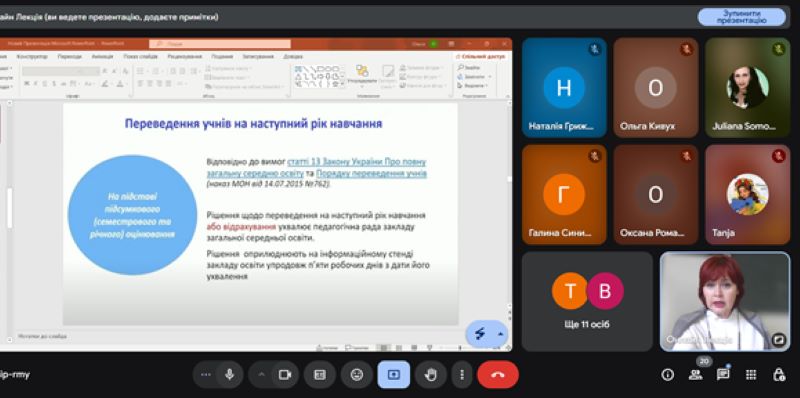Switch to Рецензування tab
The image size is (800, 398).
tap(184, 57)
